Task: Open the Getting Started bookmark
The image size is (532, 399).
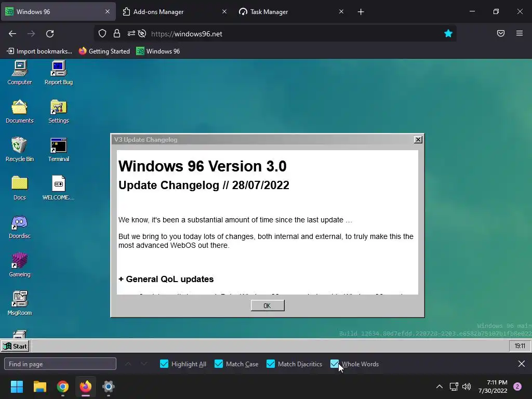Action: coord(104,51)
